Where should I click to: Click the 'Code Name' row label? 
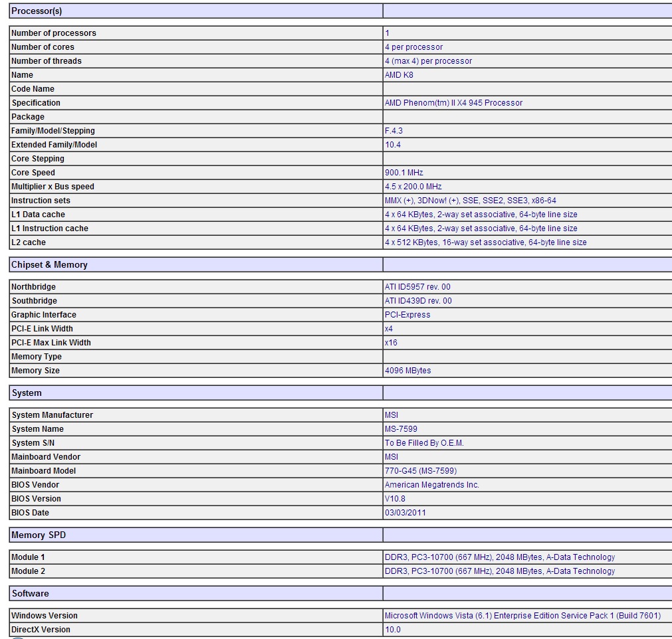33,88
